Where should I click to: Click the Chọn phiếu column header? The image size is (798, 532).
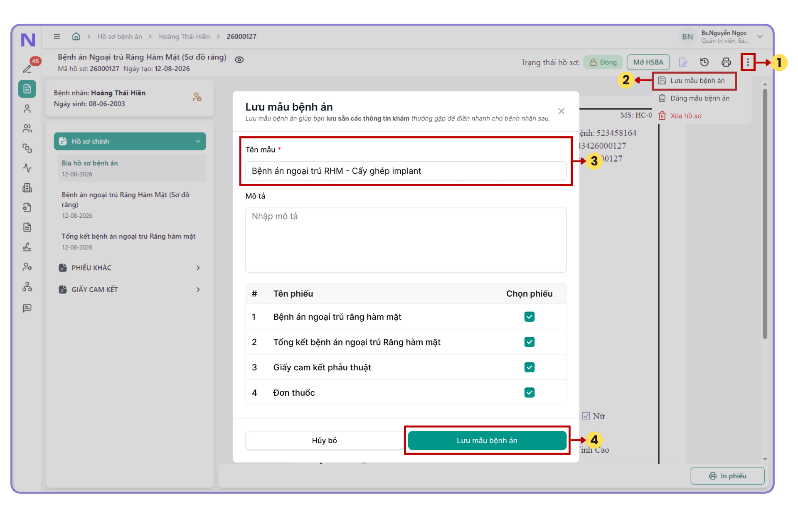[x=529, y=294]
